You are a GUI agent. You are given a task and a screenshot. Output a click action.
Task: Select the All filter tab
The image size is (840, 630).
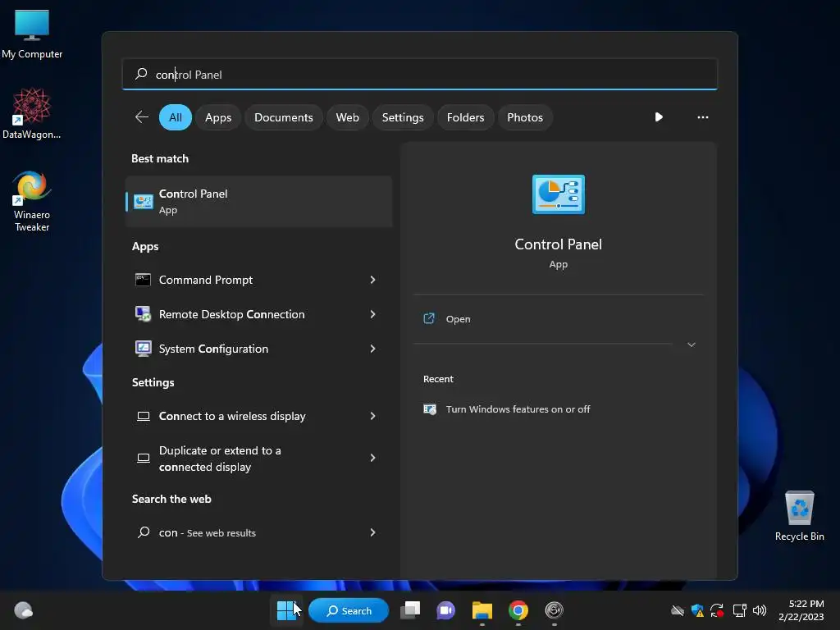pyautogui.click(x=176, y=116)
